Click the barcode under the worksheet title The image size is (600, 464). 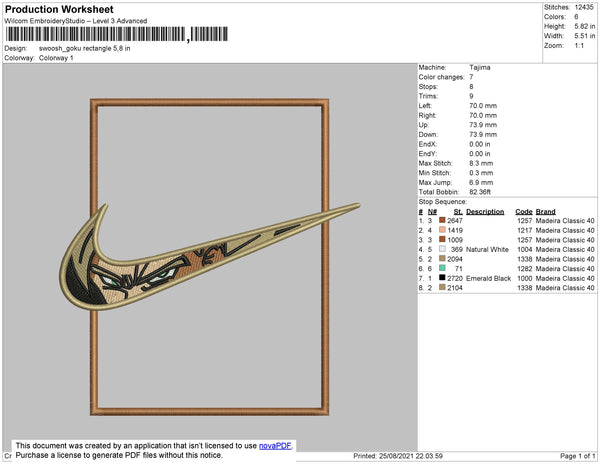point(117,34)
